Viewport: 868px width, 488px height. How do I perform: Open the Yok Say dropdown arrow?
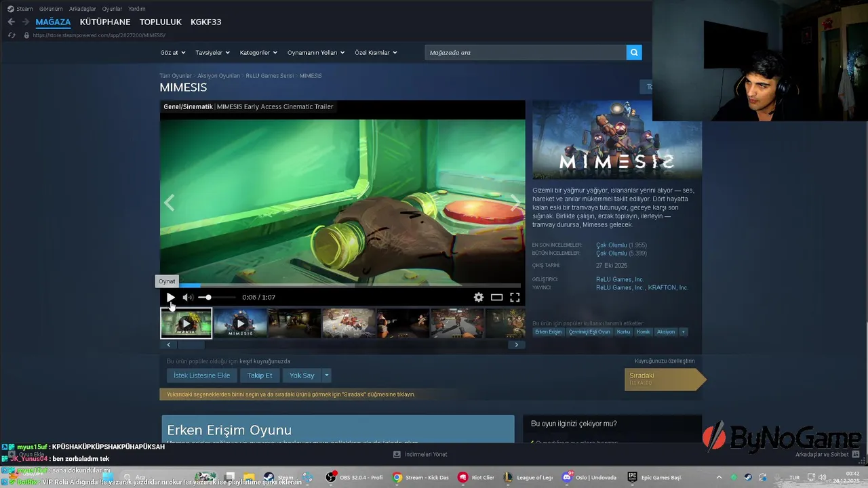(326, 375)
